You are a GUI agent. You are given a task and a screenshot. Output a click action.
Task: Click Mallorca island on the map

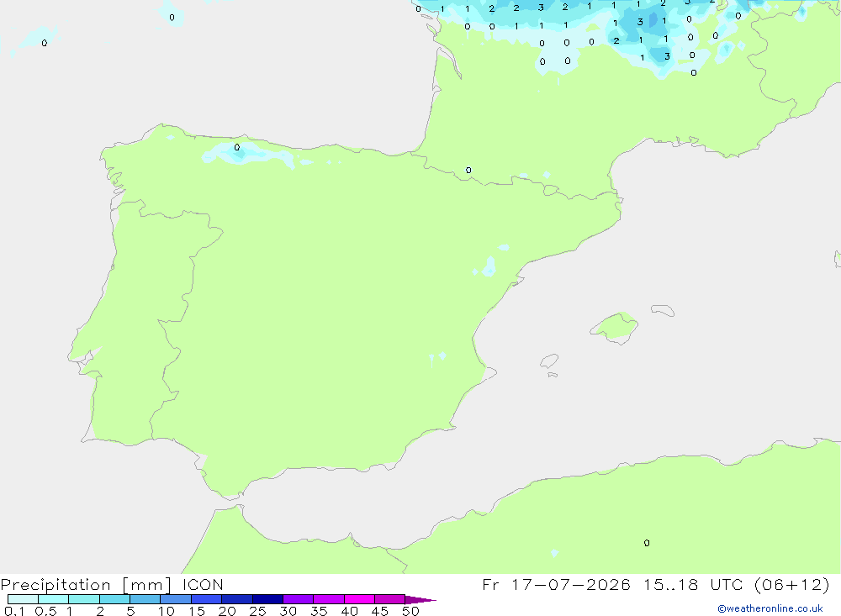615,327
